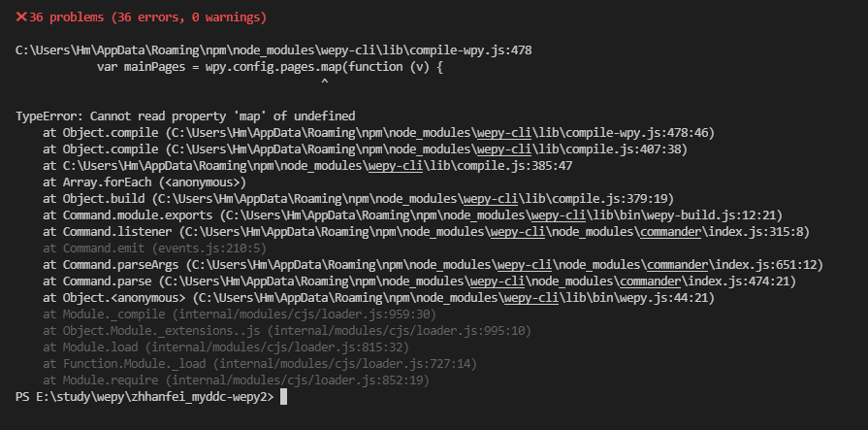Viewport: 868px width, 430px height.
Task: Click the TypeError "Cannot read property 'map'" message
Action: (185, 116)
